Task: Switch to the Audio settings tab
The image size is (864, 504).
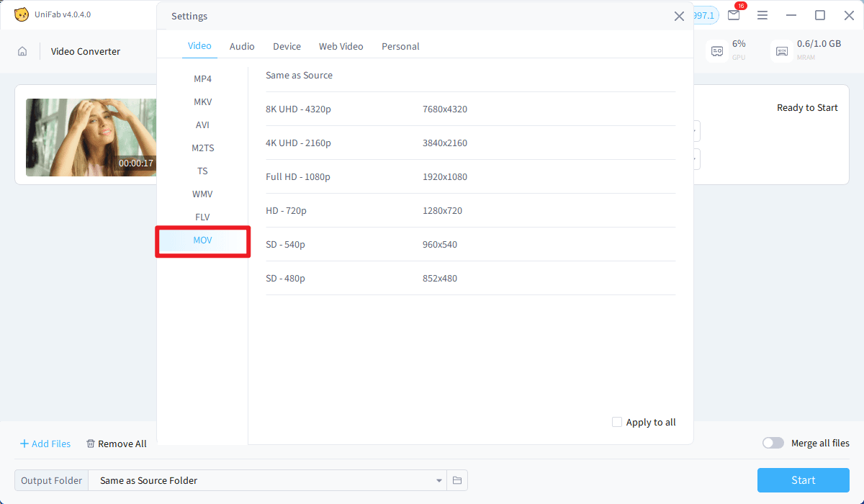Action: [x=242, y=46]
